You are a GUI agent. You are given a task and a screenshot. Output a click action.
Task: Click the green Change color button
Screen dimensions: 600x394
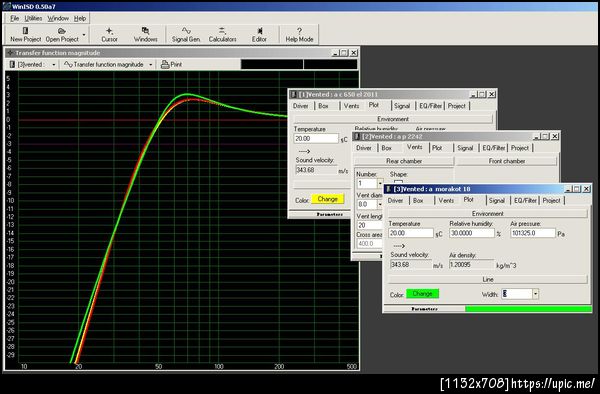422,294
